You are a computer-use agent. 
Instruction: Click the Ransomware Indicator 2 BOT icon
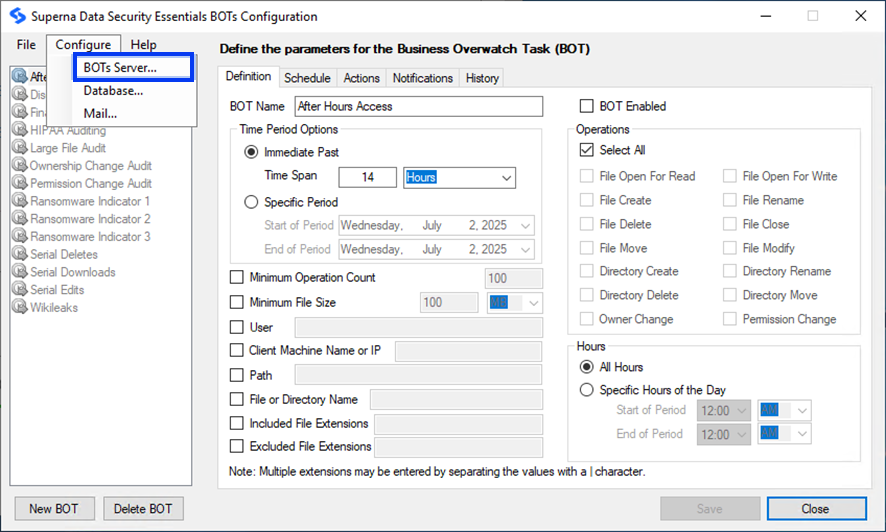click(x=20, y=219)
